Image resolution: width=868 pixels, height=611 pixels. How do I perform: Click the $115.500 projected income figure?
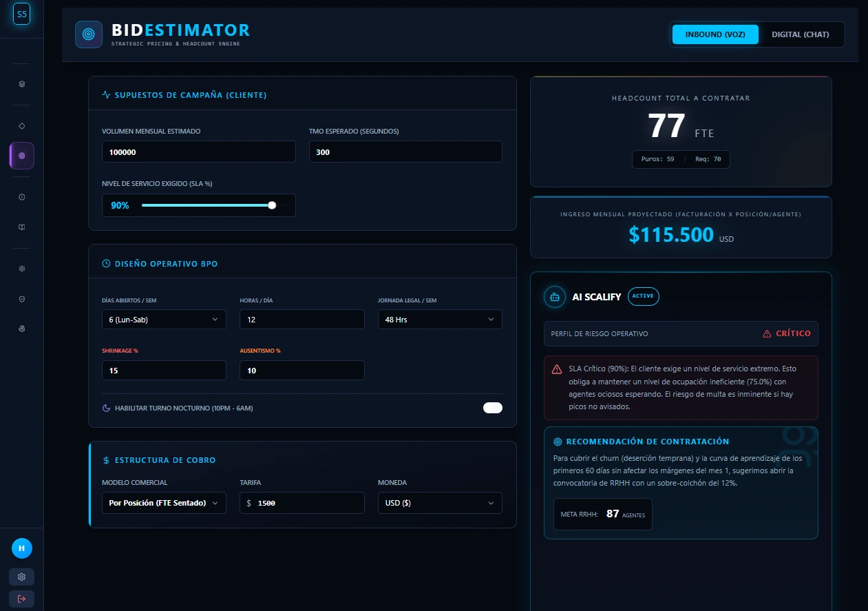pos(671,235)
